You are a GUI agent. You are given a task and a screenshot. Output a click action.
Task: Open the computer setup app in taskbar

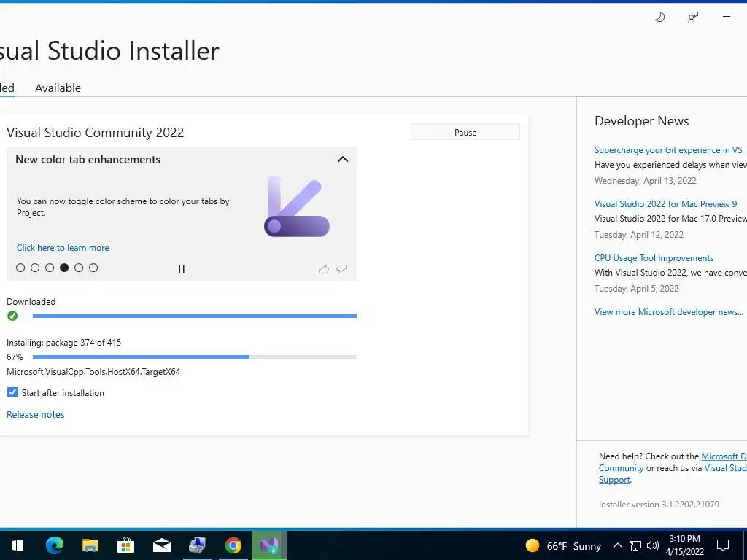(197, 545)
